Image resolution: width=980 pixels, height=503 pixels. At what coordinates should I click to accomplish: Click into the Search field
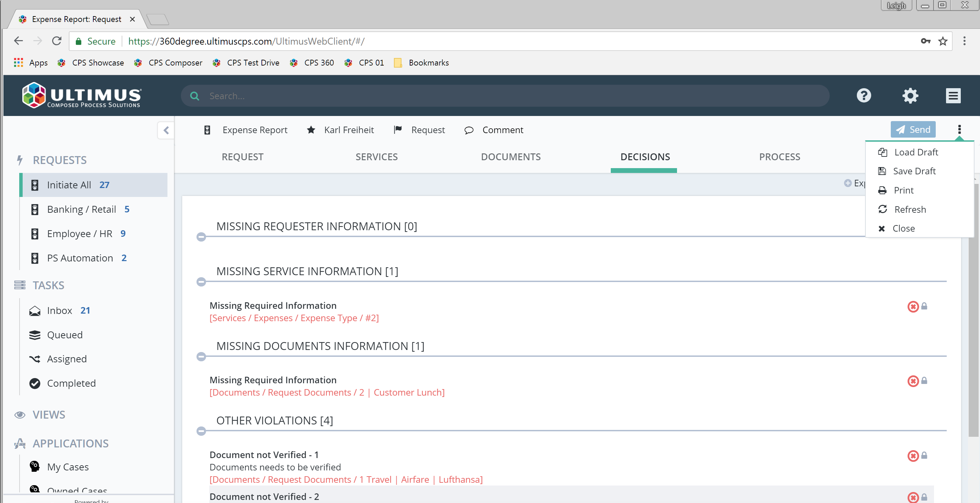click(505, 96)
